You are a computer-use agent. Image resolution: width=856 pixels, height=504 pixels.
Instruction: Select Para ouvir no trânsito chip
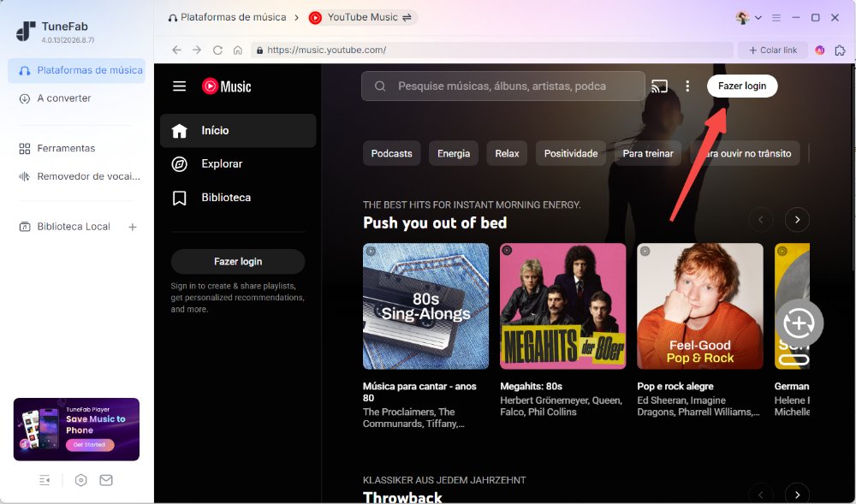tap(745, 153)
